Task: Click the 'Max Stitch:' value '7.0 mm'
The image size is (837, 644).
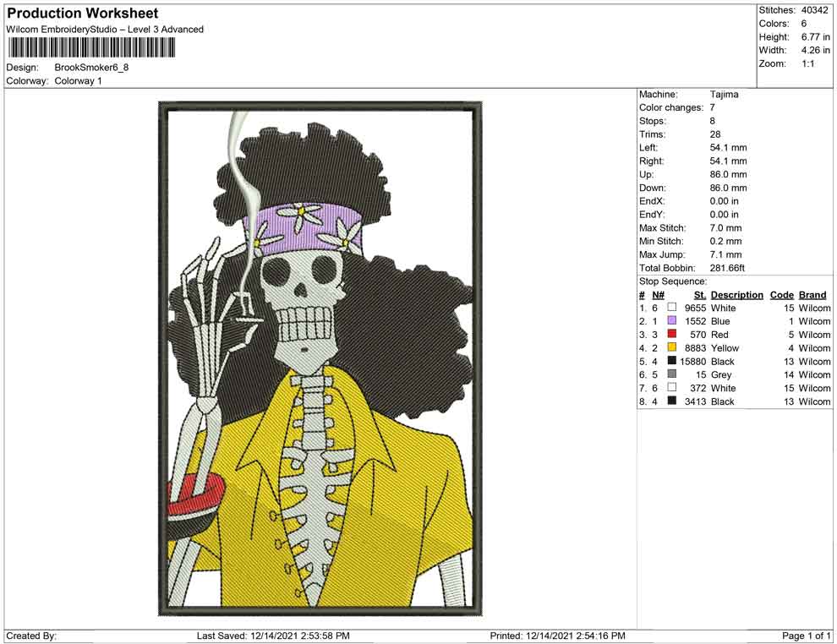Action: click(725, 228)
